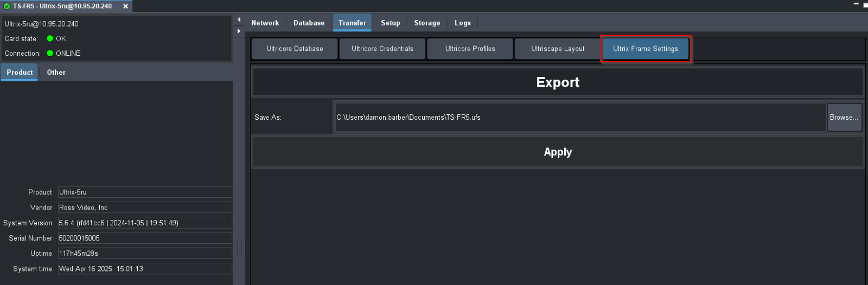Select the Ultriscape Layout button
This screenshot has height=285, width=868.
click(x=558, y=49)
